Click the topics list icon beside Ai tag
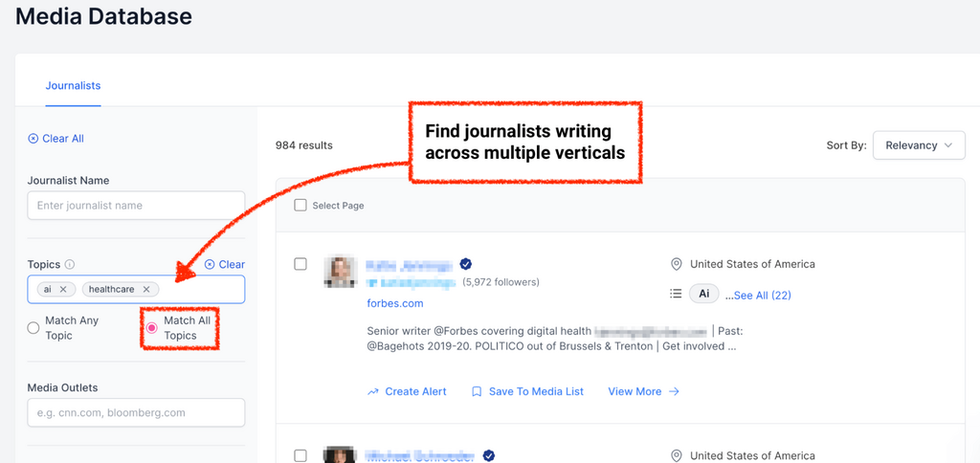 pos(676,295)
